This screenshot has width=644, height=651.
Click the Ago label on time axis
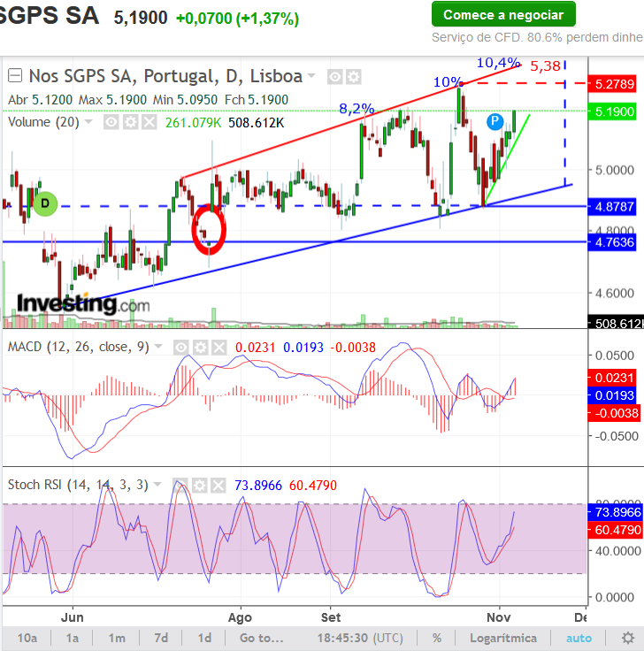coord(240,617)
